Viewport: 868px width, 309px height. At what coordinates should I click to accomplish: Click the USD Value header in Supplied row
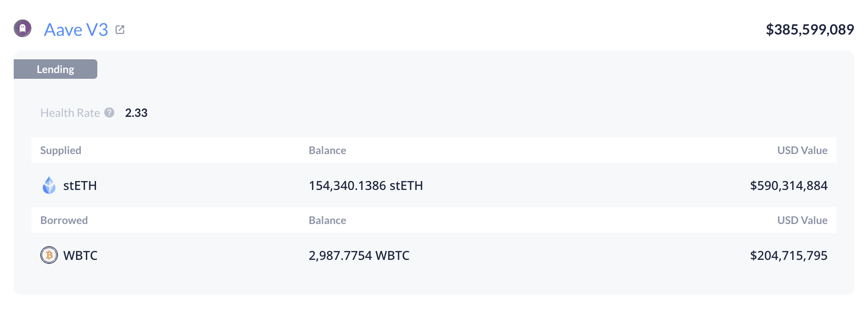click(x=803, y=151)
